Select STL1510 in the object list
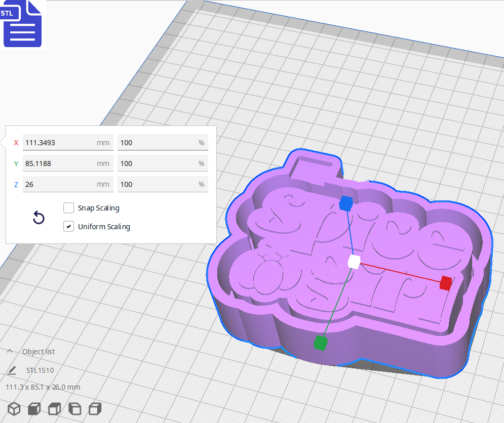The image size is (504, 423). click(x=40, y=370)
